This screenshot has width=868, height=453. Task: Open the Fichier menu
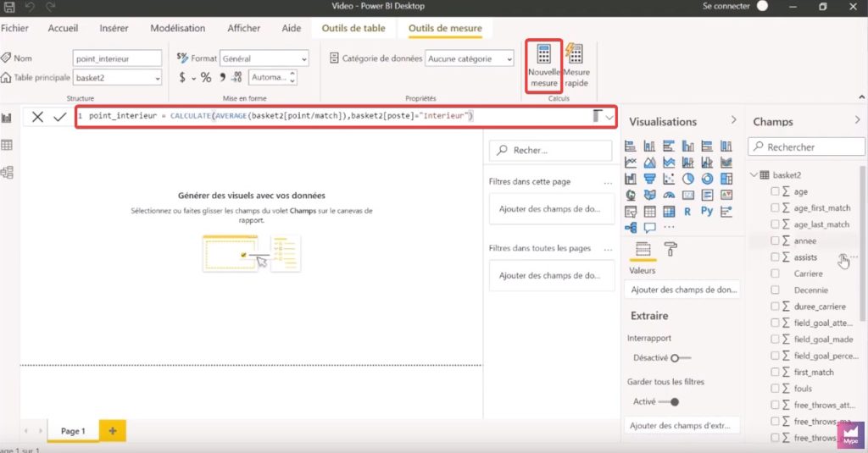pos(14,28)
